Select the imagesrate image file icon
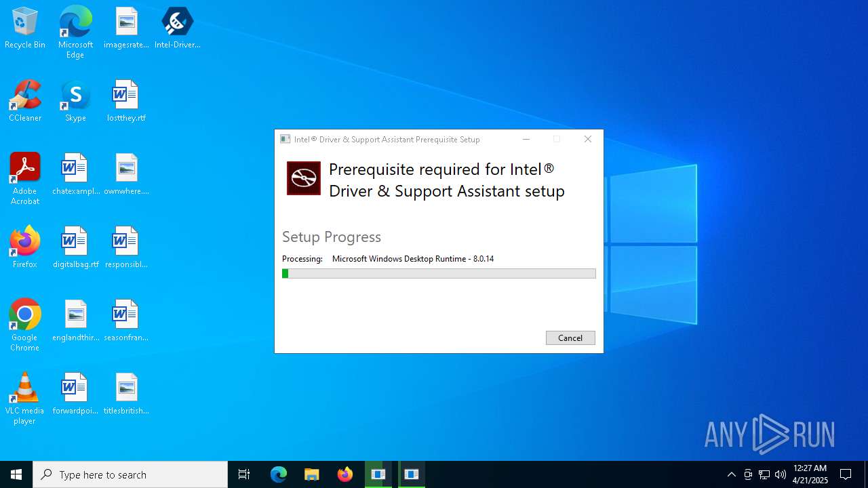The height and width of the screenshot is (488, 868). [x=126, y=28]
